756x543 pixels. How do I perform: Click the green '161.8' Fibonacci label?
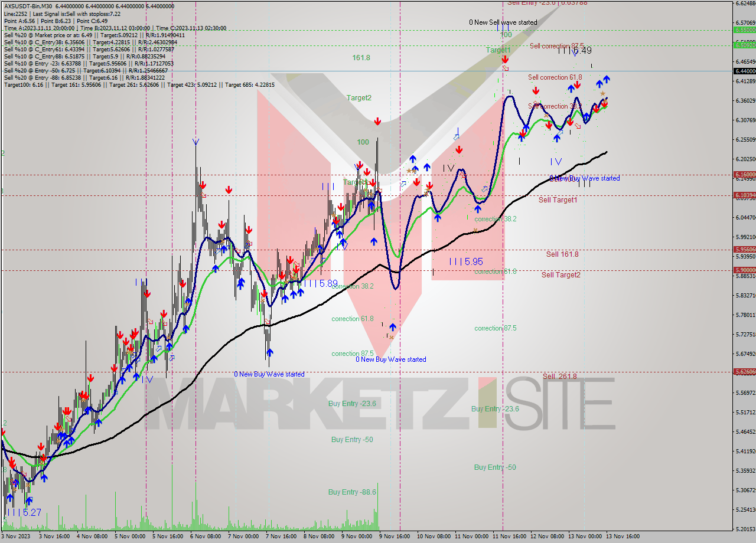pos(361,58)
